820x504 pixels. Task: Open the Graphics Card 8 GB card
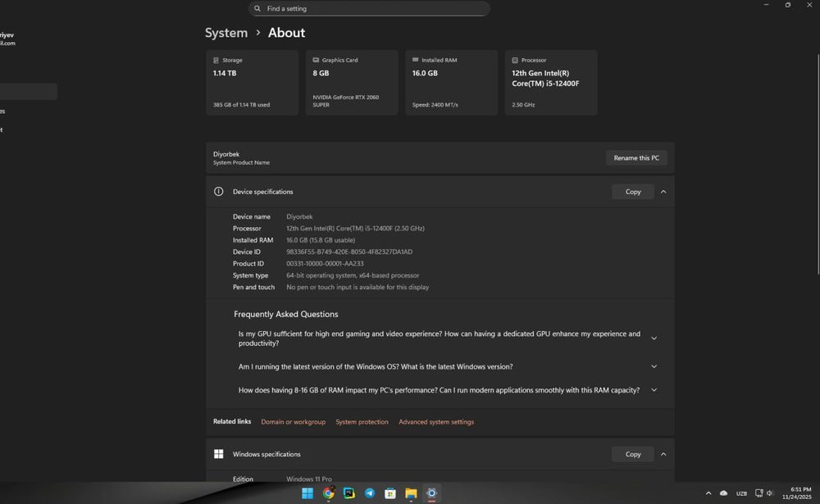352,83
